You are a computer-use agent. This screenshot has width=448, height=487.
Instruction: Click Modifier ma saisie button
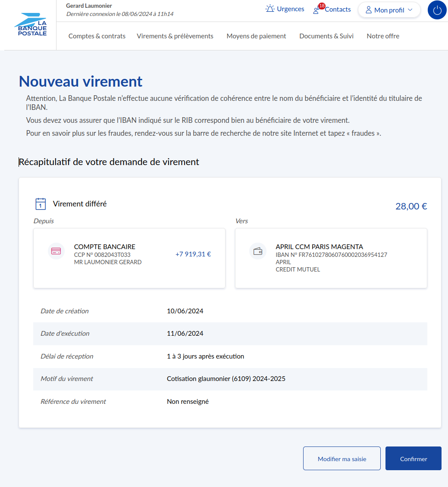[342, 459]
